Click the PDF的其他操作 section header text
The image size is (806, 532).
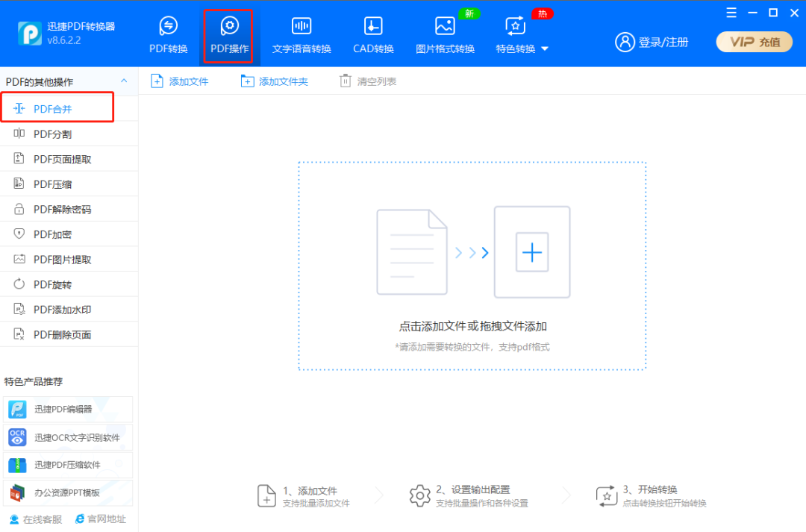[x=40, y=82]
